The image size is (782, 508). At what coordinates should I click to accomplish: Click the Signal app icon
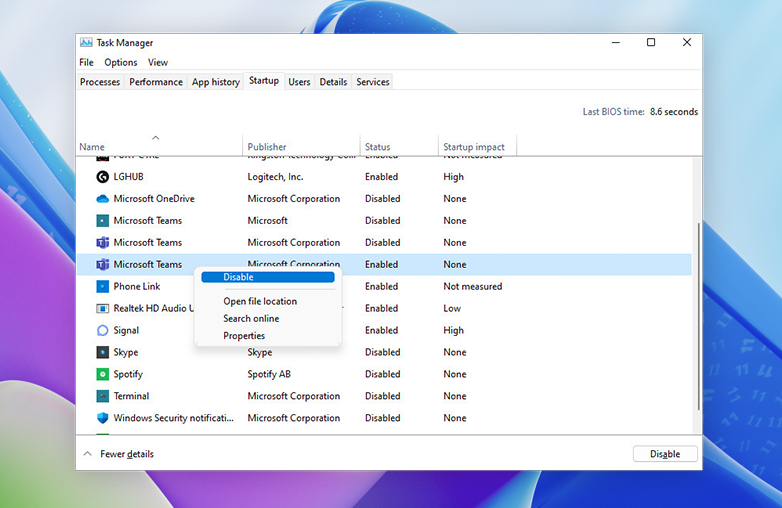click(x=102, y=330)
